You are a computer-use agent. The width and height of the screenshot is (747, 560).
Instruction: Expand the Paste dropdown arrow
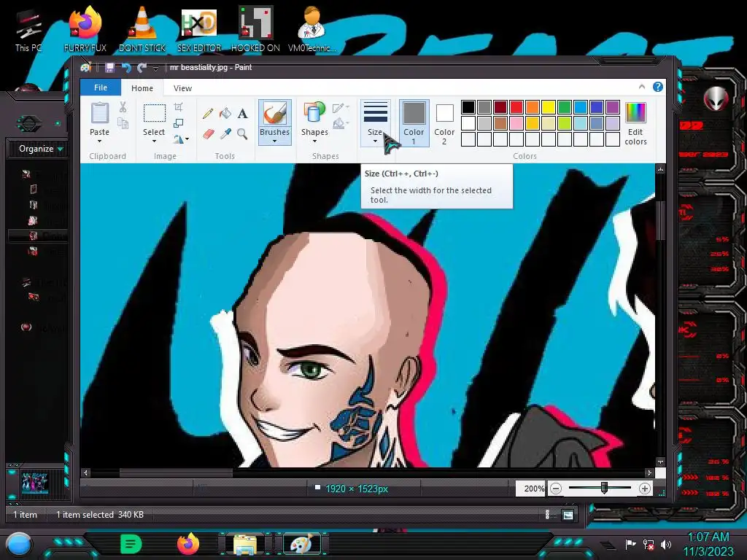[99, 141]
